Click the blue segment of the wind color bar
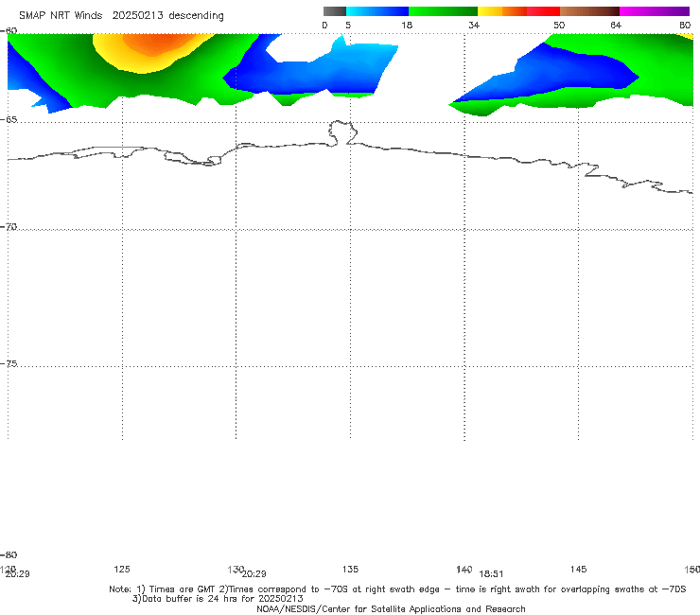700x615 pixels. tap(377, 11)
